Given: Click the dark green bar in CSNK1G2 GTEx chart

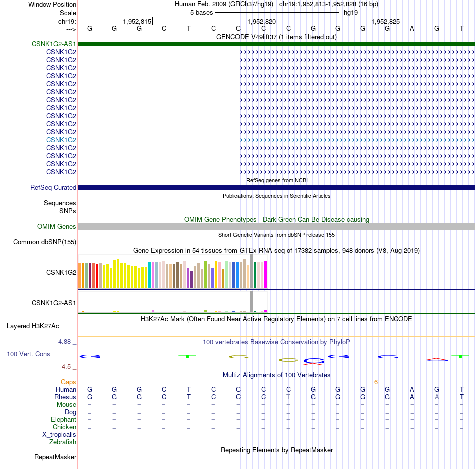Looking at the screenshot, I should (255, 275).
